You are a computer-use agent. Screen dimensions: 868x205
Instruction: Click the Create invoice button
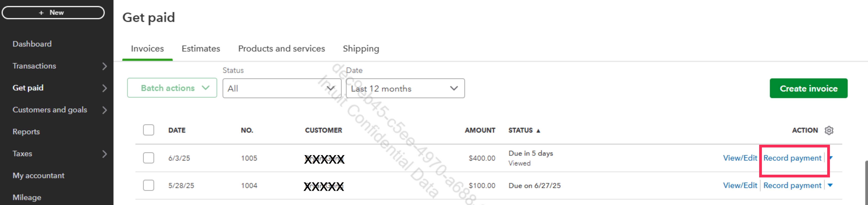tap(808, 88)
